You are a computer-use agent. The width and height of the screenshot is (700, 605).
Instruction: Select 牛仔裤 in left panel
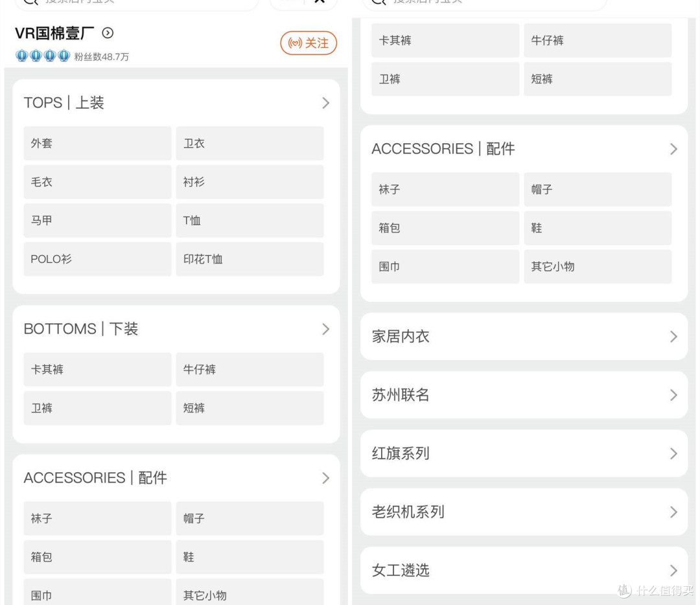pos(250,369)
